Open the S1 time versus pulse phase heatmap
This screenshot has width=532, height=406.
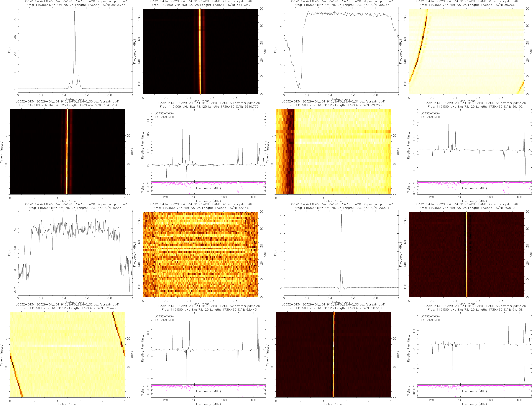(333, 152)
